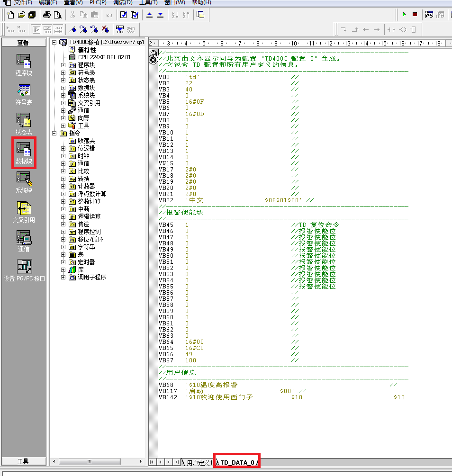The image size is (452, 476).
Task: Click the Compile All icon
Action: pyautogui.click(x=135, y=15)
